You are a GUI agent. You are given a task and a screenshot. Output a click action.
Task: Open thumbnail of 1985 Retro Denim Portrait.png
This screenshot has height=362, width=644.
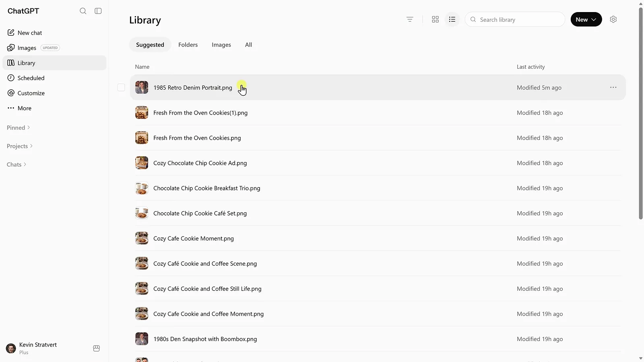click(x=142, y=87)
